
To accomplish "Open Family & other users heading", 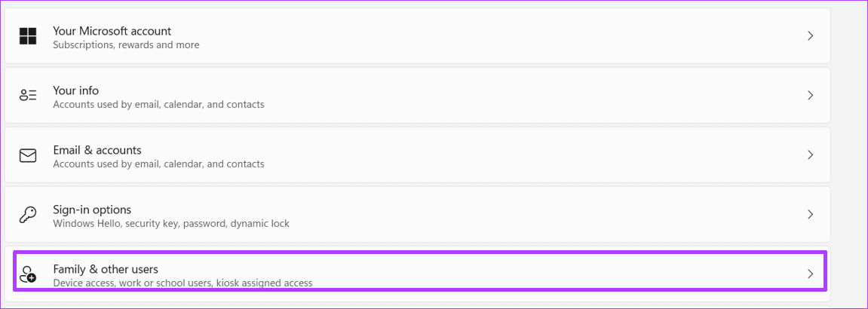I will point(106,269).
